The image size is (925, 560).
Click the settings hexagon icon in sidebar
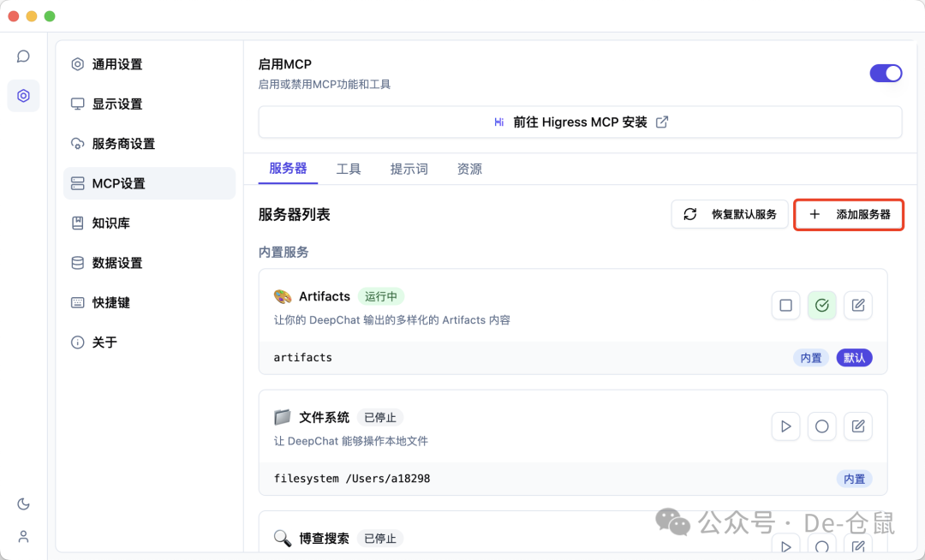23,96
